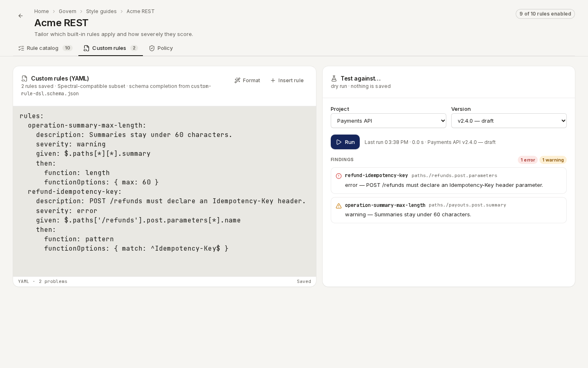Click the count badge 10 on Rule catalog
The height and width of the screenshot is (368, 588).
tap(67, 48)
